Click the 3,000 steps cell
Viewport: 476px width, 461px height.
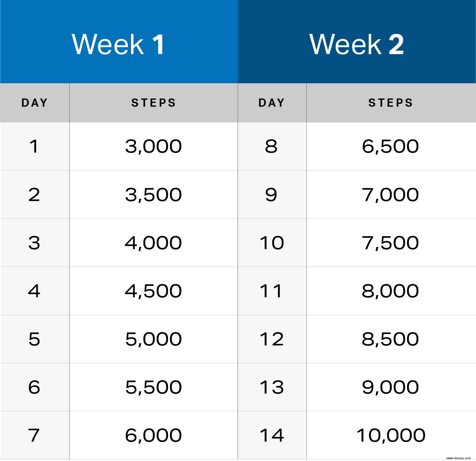coord(153,147)
